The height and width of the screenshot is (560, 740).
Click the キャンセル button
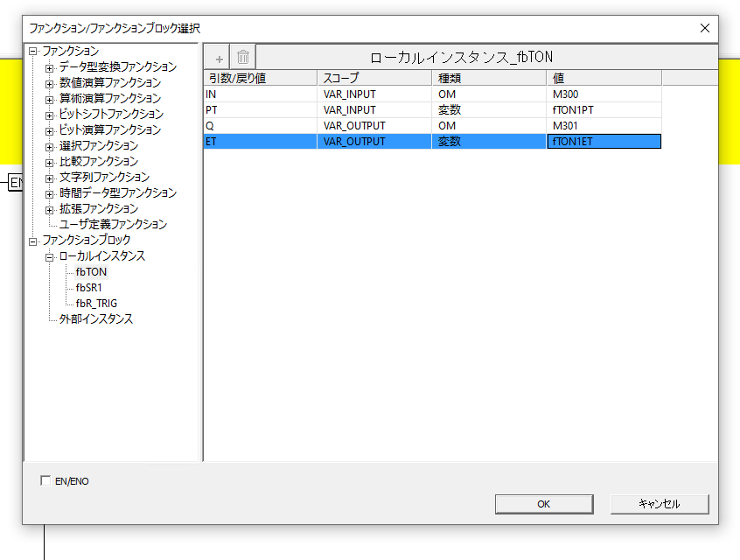[x=659, y=504]
